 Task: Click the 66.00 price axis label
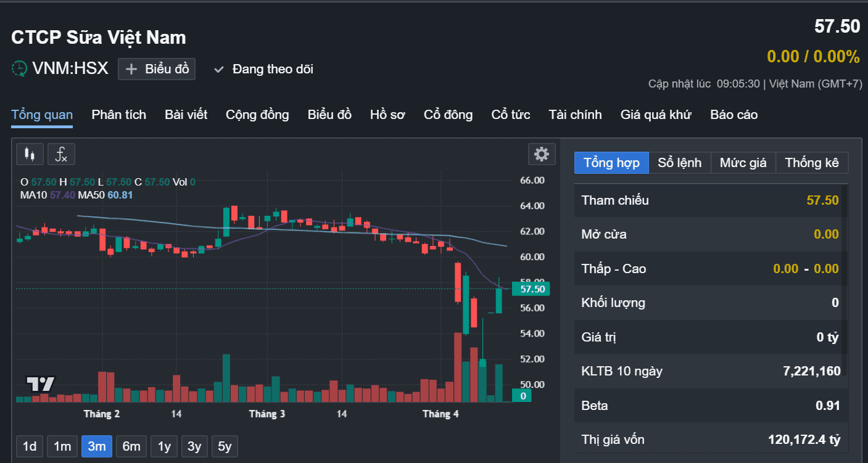pyautogui.click(x=532, y=181)
